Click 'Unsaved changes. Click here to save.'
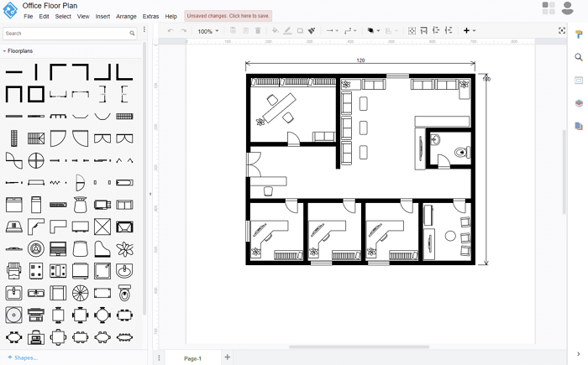The height and width of the screenshot is (365, 588). coord(228,16)
